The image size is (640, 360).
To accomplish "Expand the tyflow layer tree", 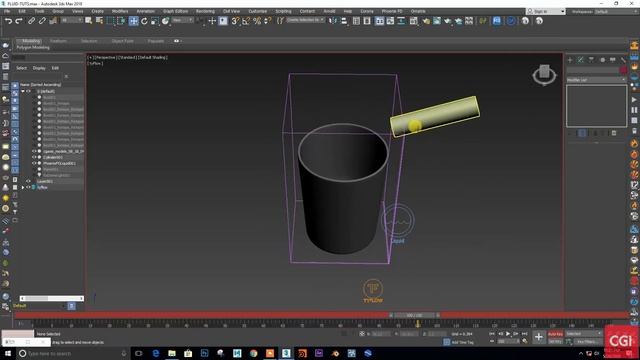I will tap(23, 187).
